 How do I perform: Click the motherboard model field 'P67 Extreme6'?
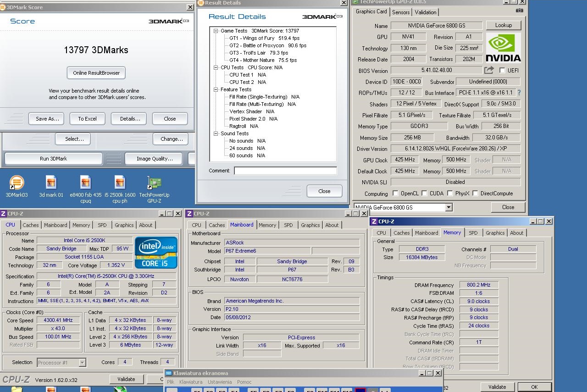coord(266,251)
